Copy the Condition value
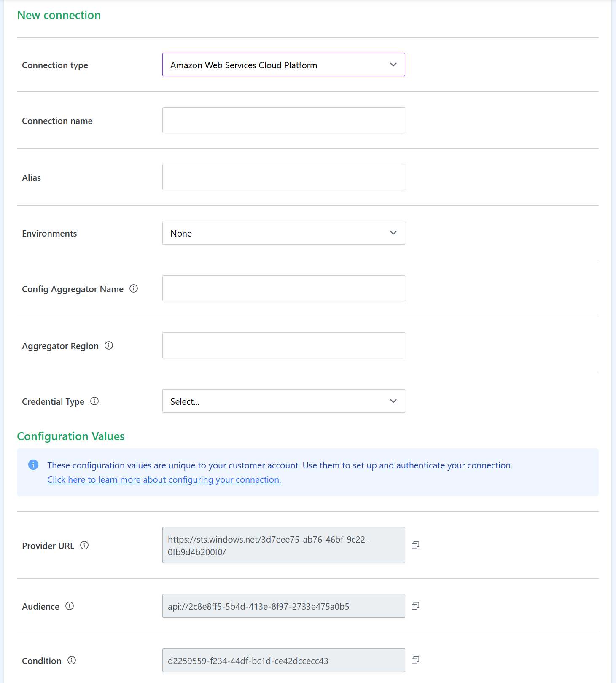The width and height of the screenshot is (616, 683). point(415,660)
